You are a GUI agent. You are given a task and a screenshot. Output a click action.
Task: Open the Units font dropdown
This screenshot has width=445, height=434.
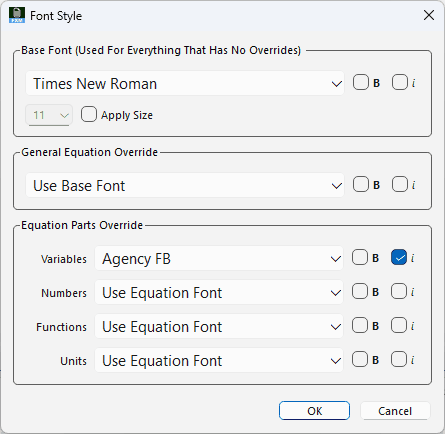(219, 361)
